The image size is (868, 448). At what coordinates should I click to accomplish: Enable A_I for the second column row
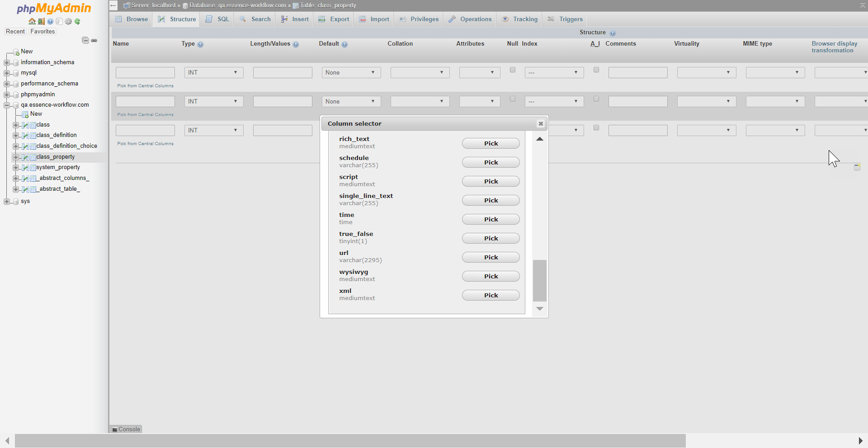pyautogui.click(x=596, y=99)
